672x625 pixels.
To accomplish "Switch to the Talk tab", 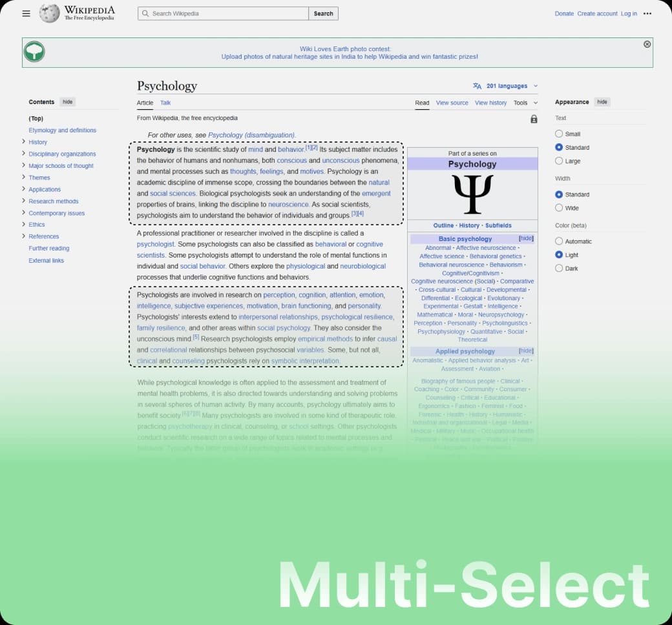I will 165,103.
